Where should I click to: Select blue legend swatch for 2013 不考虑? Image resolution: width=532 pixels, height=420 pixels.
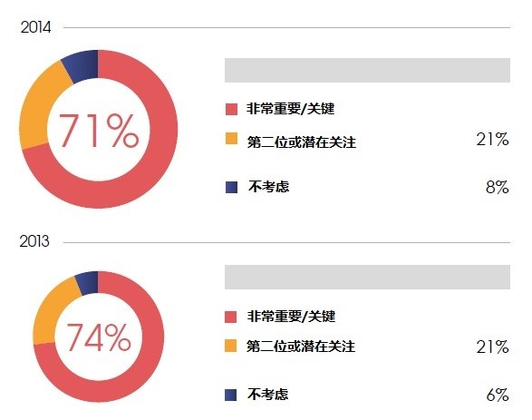[231, 395]
